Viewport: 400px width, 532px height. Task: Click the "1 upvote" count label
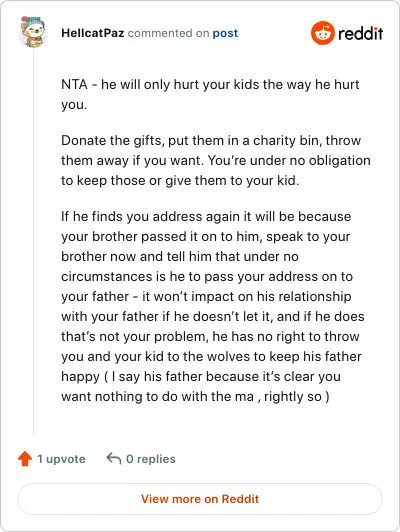[x=61, y=459]
